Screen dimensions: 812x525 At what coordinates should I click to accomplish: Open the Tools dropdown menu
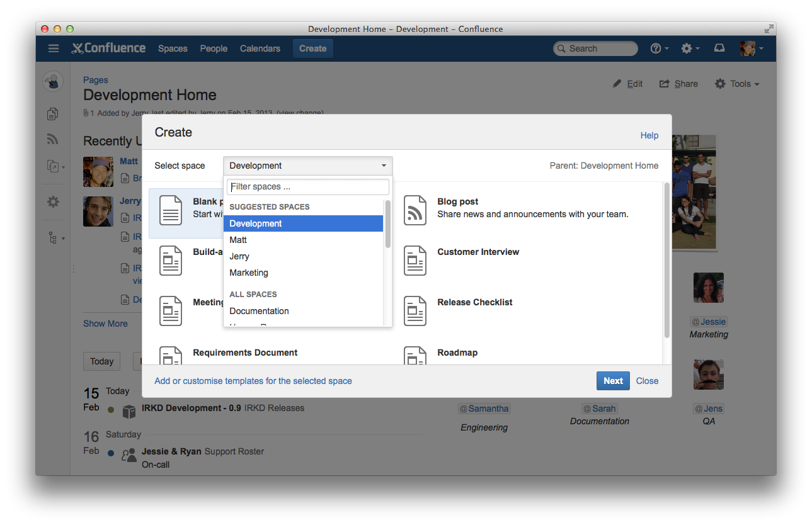tap(737, 84)
